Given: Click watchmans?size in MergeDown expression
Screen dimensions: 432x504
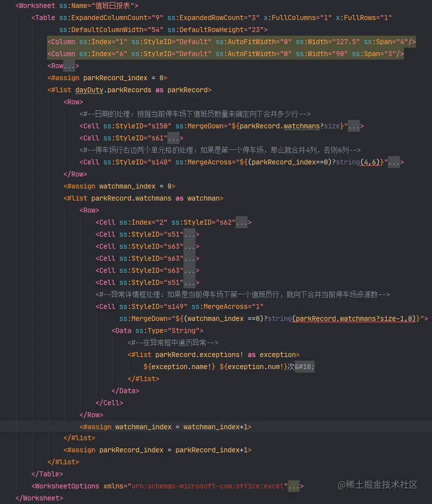Looking at the screenshot, I should (x=312, y=126).
